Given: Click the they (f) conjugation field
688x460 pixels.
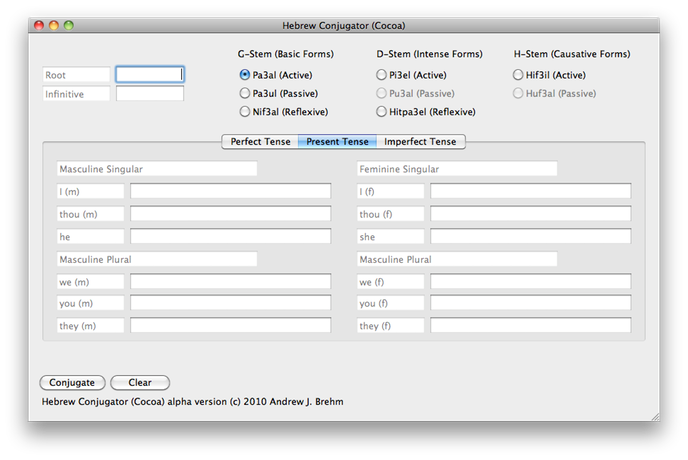Looking at the screenshot, I should 530,325.
